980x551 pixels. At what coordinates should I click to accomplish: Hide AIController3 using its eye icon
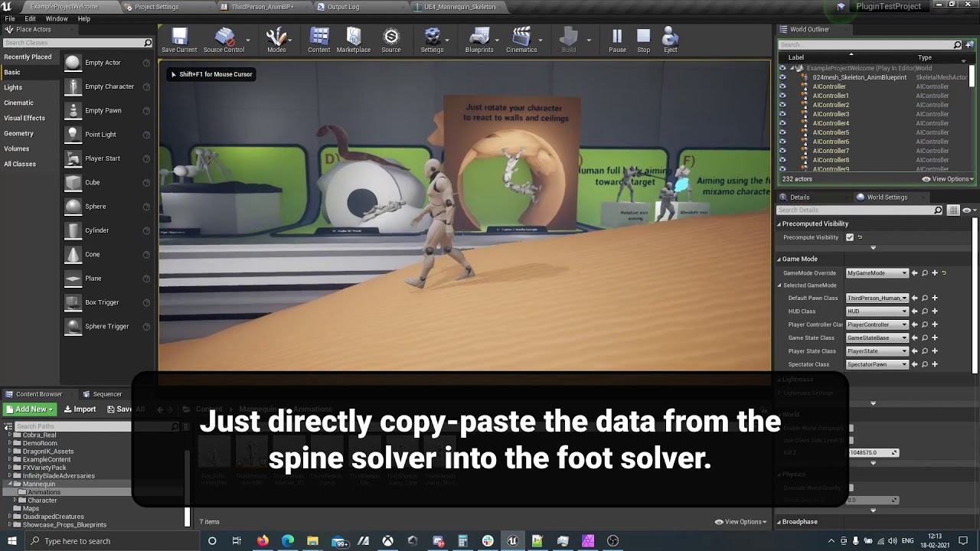click(x=782, y=114)
